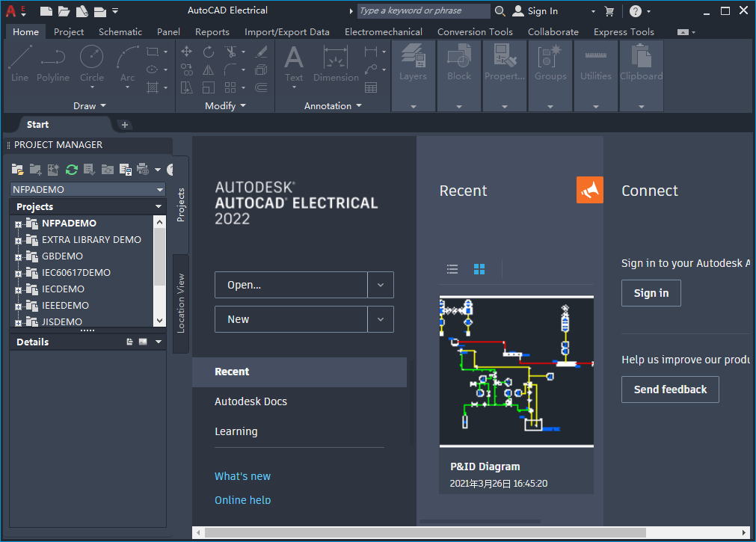Select the Line draw tool
The width and height of the screenshot is (756, 542).
coord(19,64)
